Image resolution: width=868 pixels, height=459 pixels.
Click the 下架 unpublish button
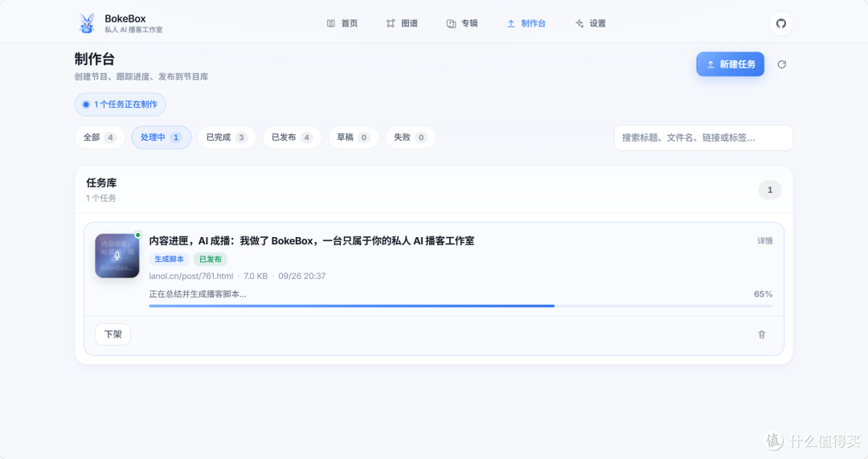coord(113,334)
